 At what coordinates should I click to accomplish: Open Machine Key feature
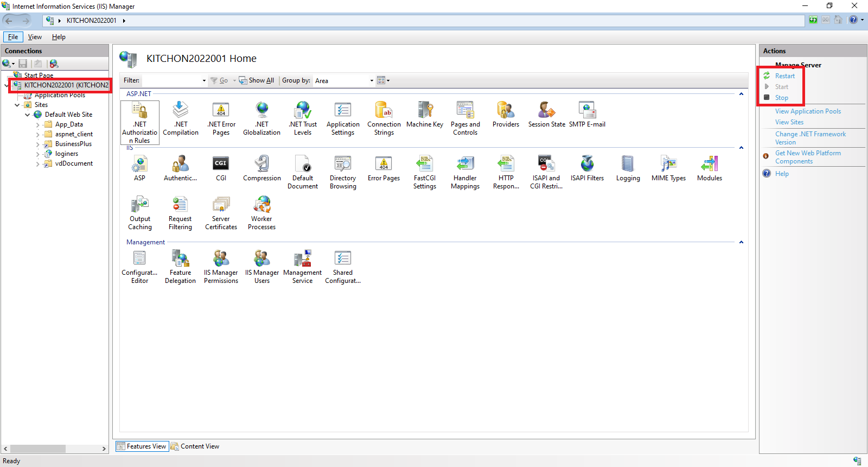point(425,115)
